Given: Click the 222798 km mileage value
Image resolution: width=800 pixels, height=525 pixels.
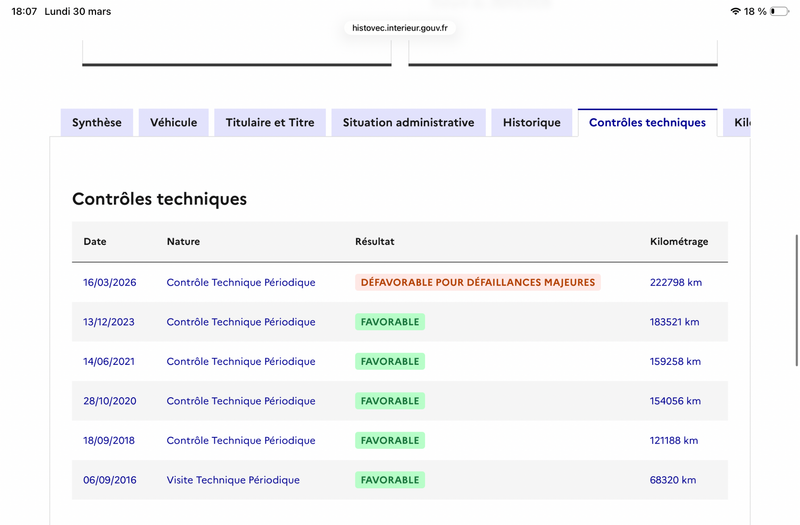Looking at the screenshot, I should click(676, 282).
